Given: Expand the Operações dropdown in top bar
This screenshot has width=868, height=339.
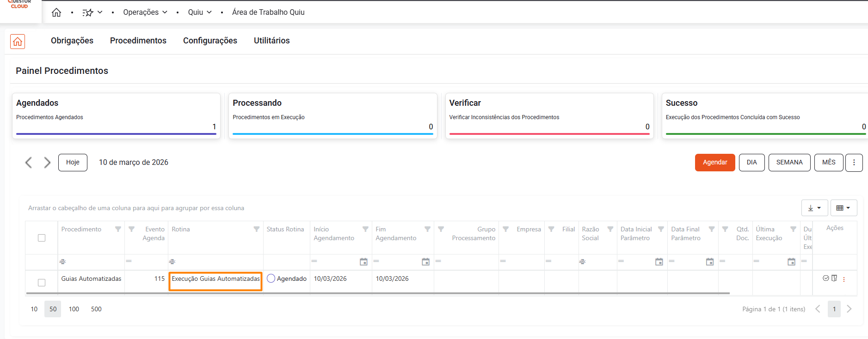Looking at the screenshot, I should tap(145, 12).
